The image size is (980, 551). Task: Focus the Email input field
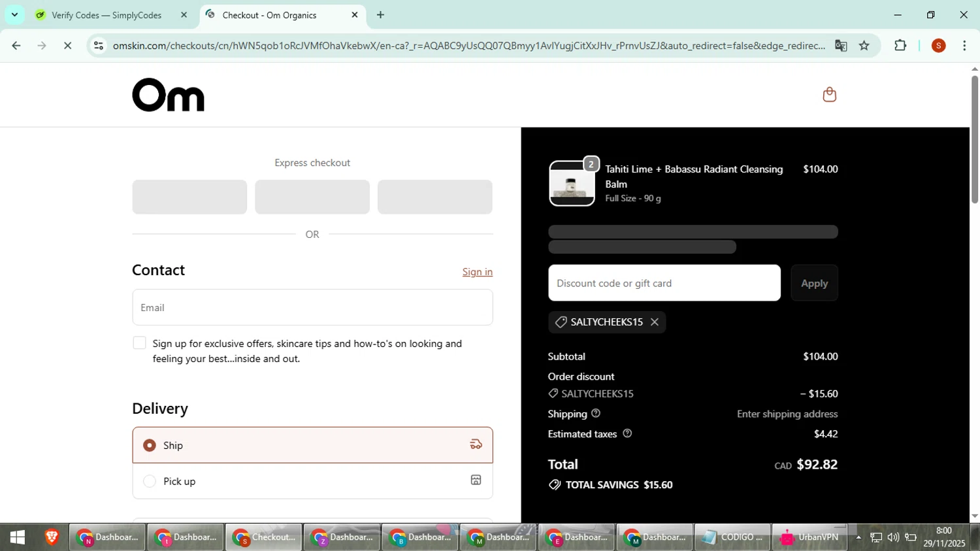pos(312,307)
